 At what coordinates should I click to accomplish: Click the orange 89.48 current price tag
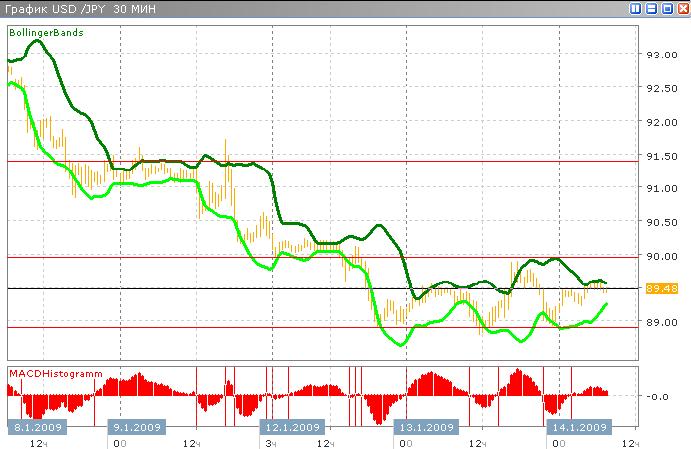click(x=662, y=289)
